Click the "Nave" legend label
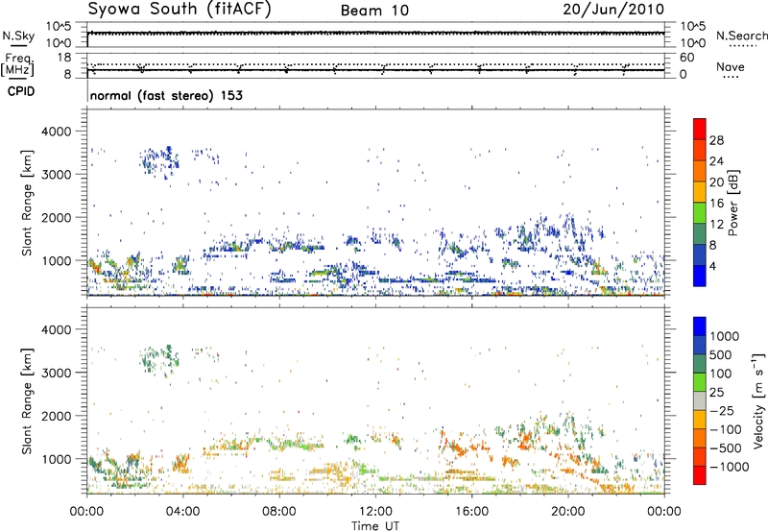The image size is (768, 532). tap(731, 66)
